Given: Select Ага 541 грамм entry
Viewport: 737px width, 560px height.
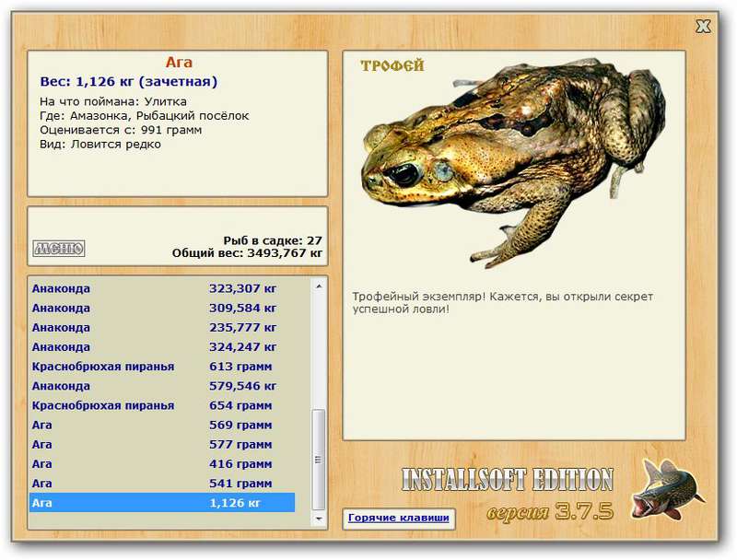Looking at the screenshot, I should click(x=162, y=484).
